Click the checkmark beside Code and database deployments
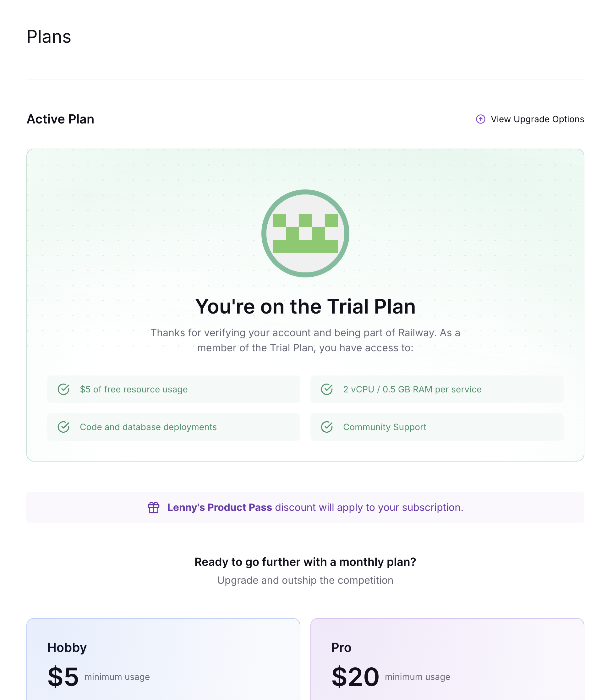This screenshot has height=700, width=607. pyautogui.click(x=63, y=427)
